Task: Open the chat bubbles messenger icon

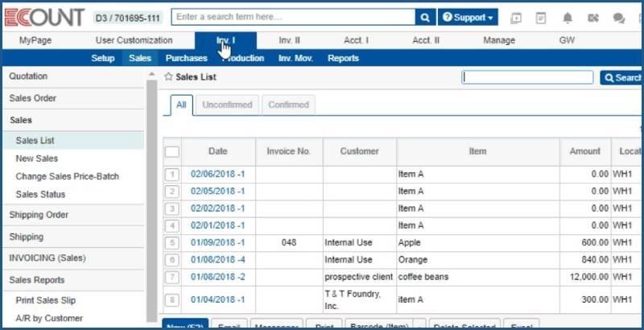Action: point(619,18)
